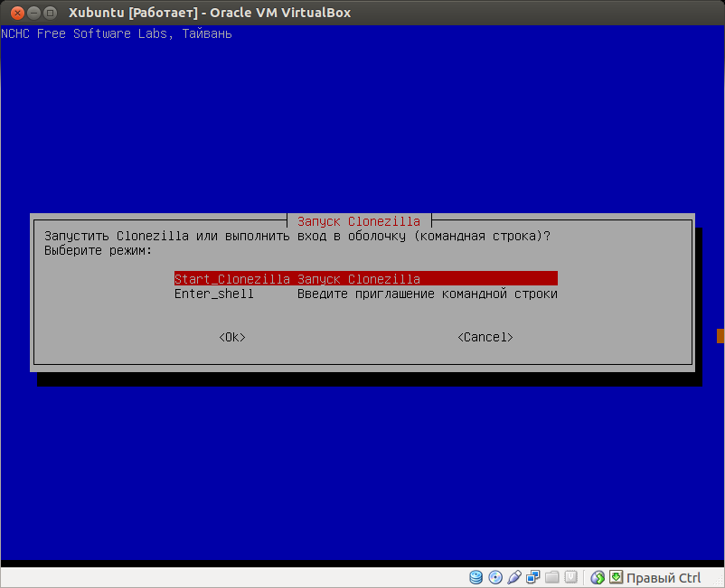Click the network adapters status icon
This screenshot has height=588, width=725.
(x=533, y=577)
